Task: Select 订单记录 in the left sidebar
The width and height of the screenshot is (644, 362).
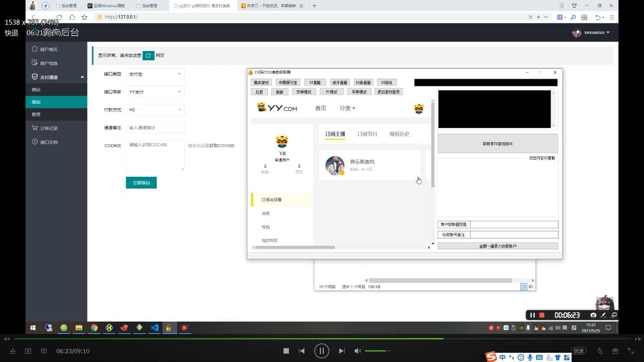Action: 49,128
